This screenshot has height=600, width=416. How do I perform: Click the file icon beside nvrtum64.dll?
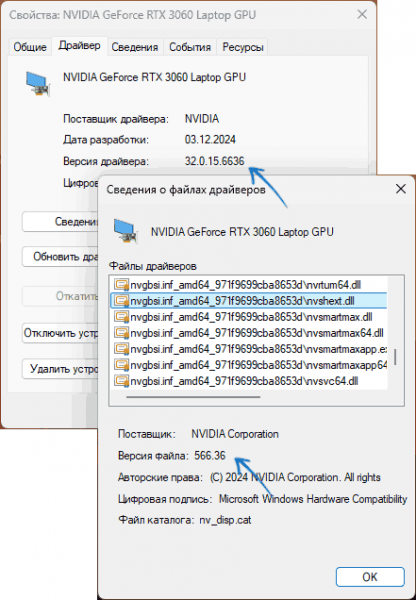pos(121,285)
